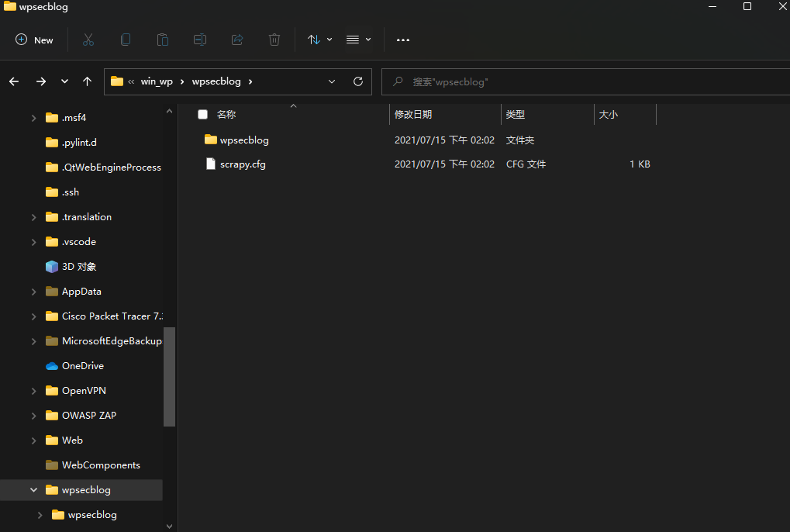Click the 3D 对象 cube icon
This screenshot has width=790, height=532.
[52, 267]
